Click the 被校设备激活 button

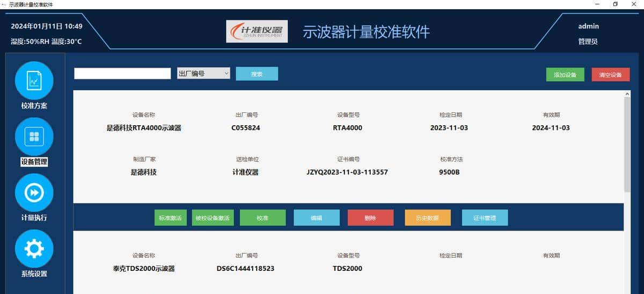(x=213, y=218)
